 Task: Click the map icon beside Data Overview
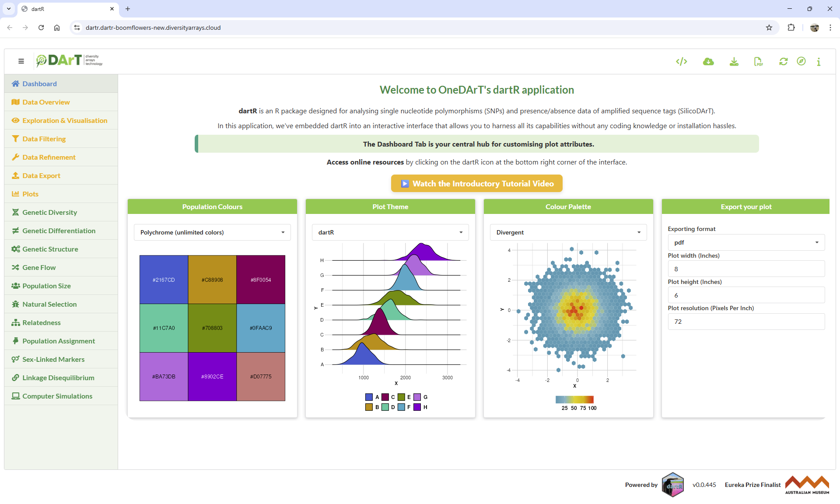click(x=16, y=102)
